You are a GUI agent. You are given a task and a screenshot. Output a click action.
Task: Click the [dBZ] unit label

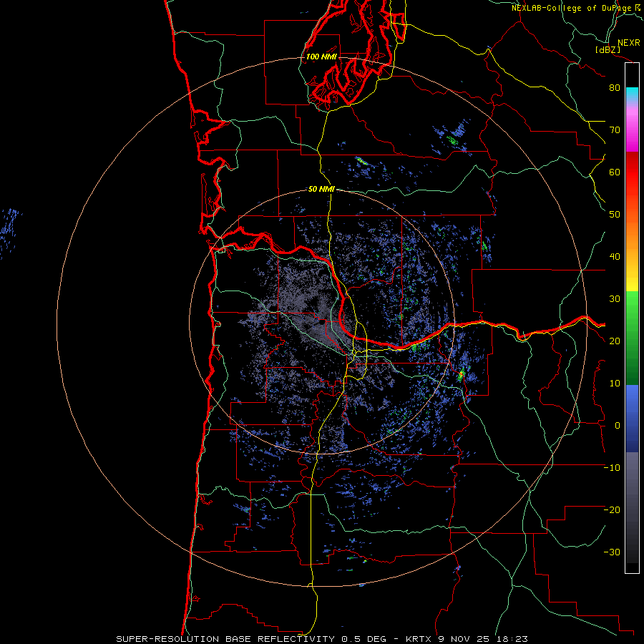(608, 49)
